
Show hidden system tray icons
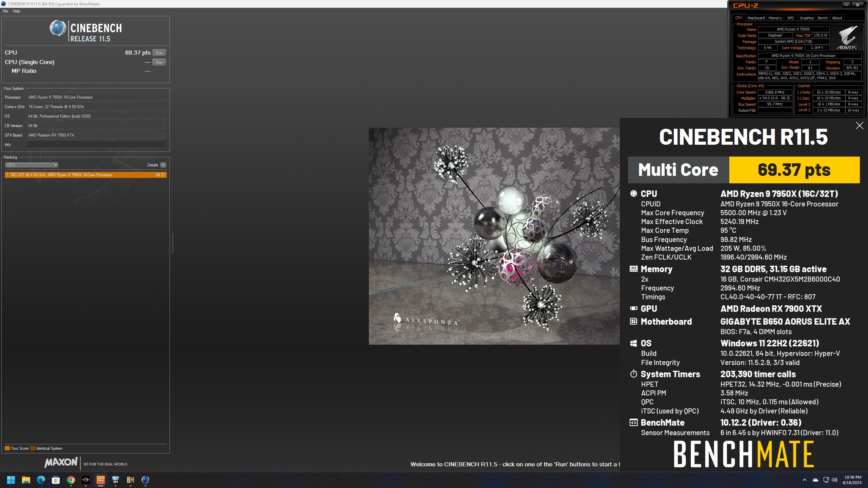(x=805, y=480)
